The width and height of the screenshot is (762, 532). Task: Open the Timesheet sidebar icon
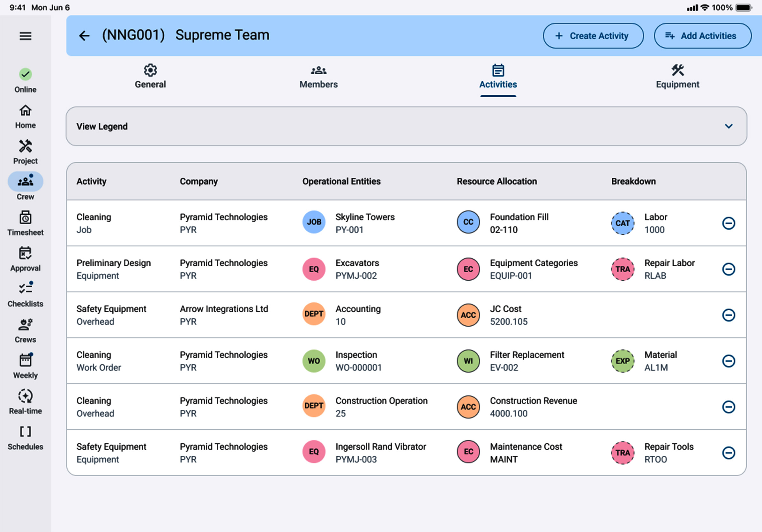tap(25, 223)
